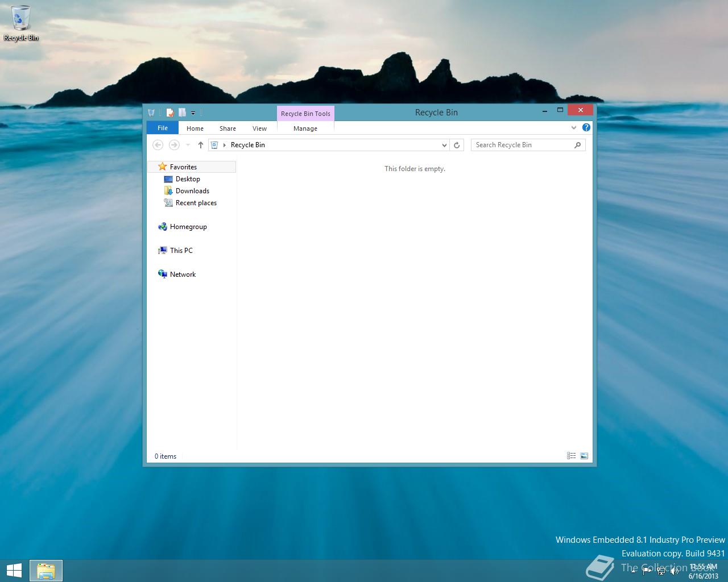This screenshot has height=582, width=728.
Task: Click the File Explorer taskbar button
Action: pyautogui.click(x=46, y=571)
